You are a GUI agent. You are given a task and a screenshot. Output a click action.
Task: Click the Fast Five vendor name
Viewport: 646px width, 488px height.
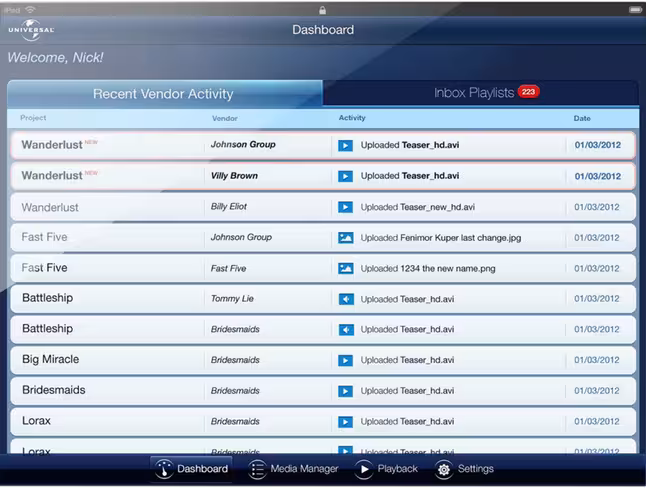tap(228, 268)
